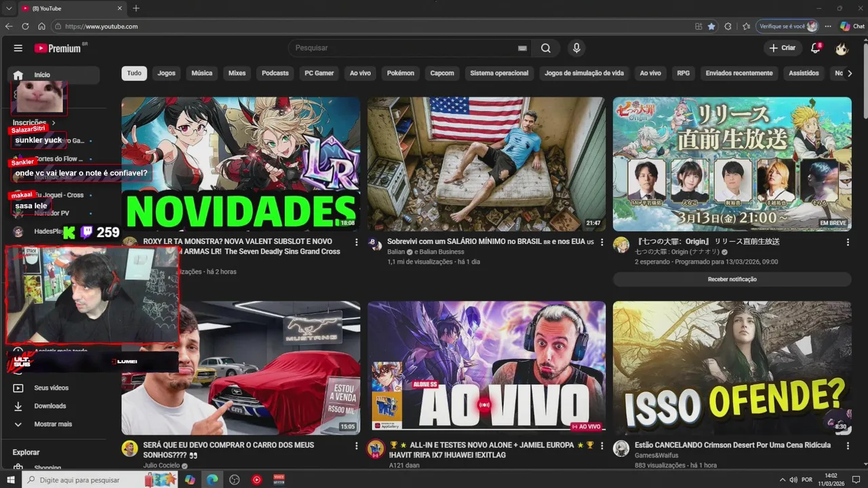Select the Pokémon filter chip
Screen dimensions: 868x488
click(x=400, y=73)
